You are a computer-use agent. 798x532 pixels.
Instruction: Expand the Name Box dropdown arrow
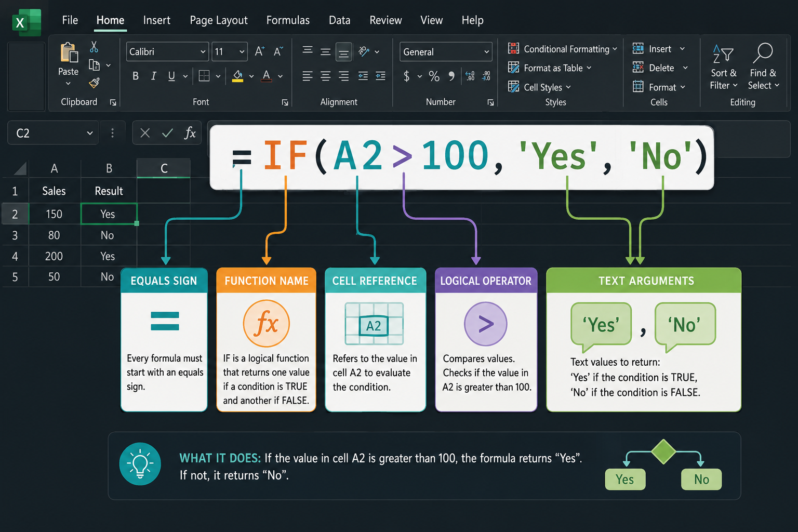(x=90, y=133)
